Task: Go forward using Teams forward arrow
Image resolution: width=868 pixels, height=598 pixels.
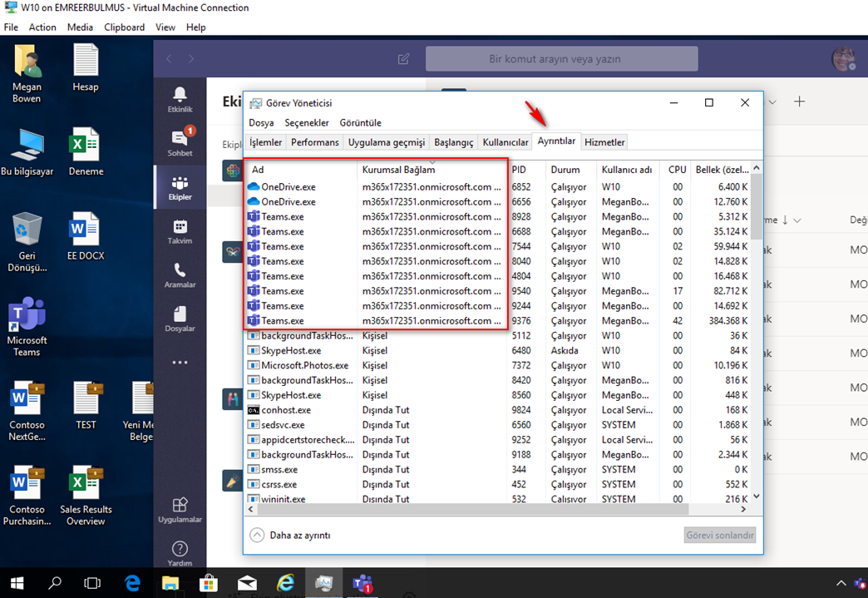Action: pyautogui.click(x=191, y=59)
